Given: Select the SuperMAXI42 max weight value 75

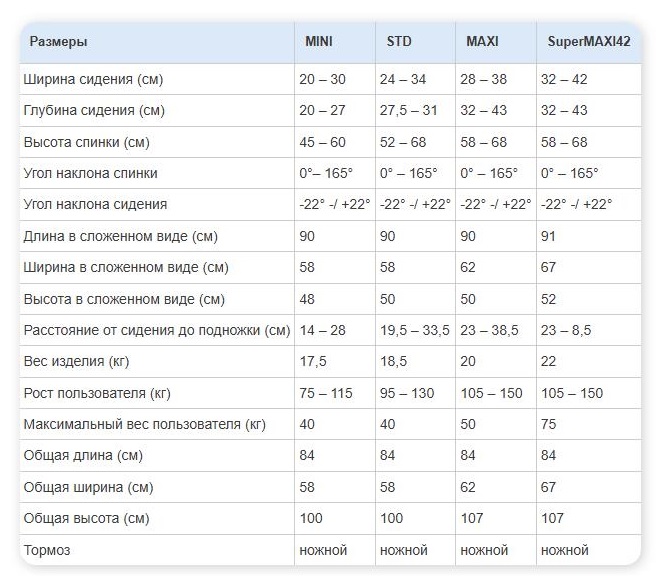Looking at the screenshot, I should pyautogui.click(x=550, y=424).
